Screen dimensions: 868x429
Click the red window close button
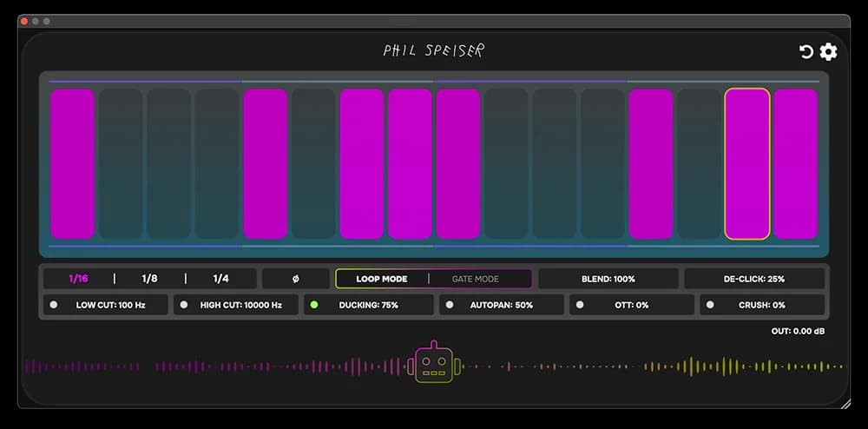click(x=24, y=21)
